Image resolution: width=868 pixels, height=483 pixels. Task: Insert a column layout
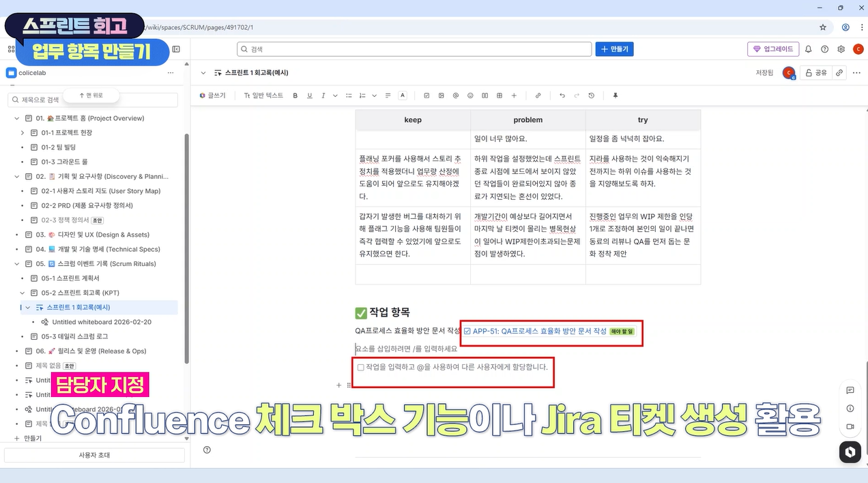click(485, 96)
